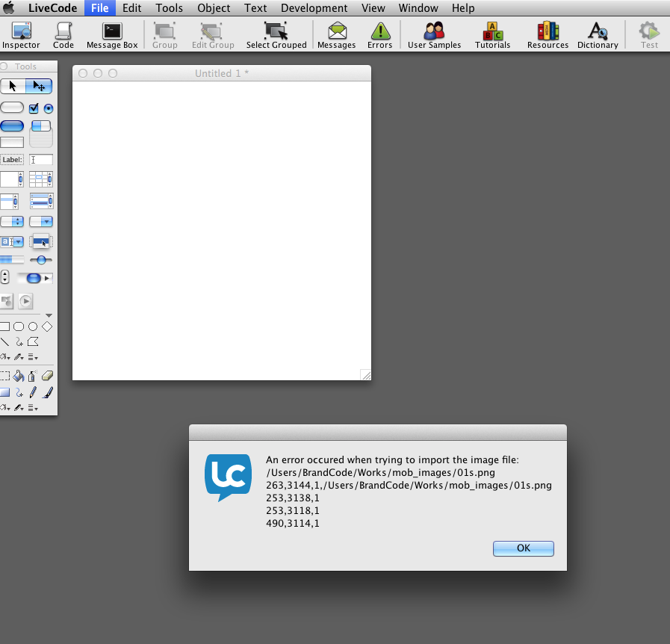The height and width of the screenshot is (644, 670).
Task: Open the Code editor toolbar icon
Action: [63, 35]
